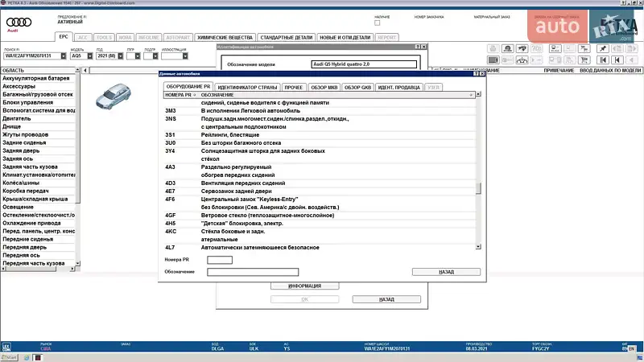The height and width of the screenshot is (362, 644).
Task: Open the Модель dropdown showing AQ5
Action: 89,56
